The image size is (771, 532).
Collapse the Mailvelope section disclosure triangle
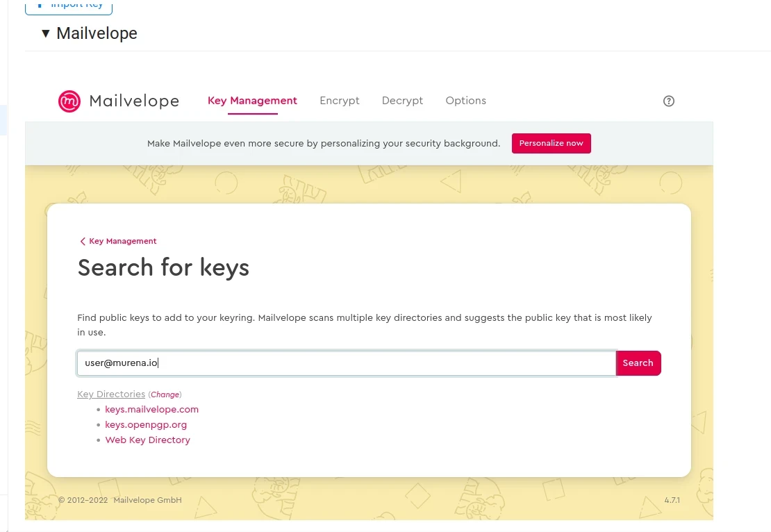pyautogui.click(x=46, y=33)
